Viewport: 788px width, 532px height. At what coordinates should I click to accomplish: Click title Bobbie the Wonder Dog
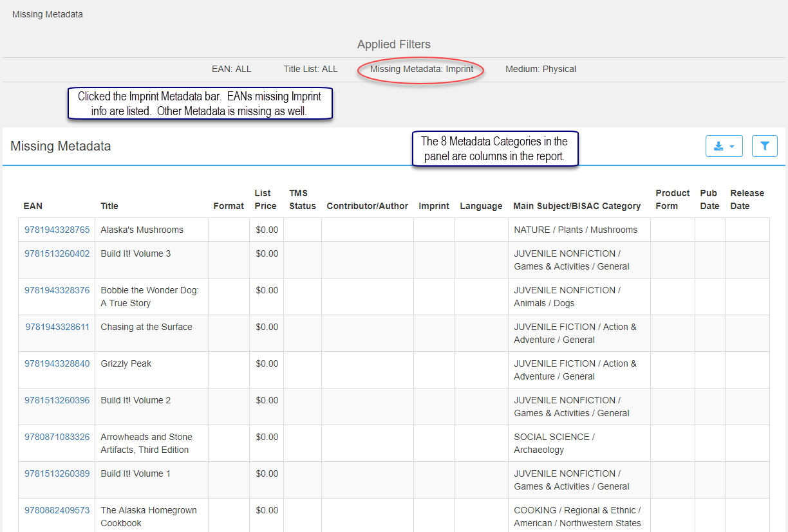point(150,297)
